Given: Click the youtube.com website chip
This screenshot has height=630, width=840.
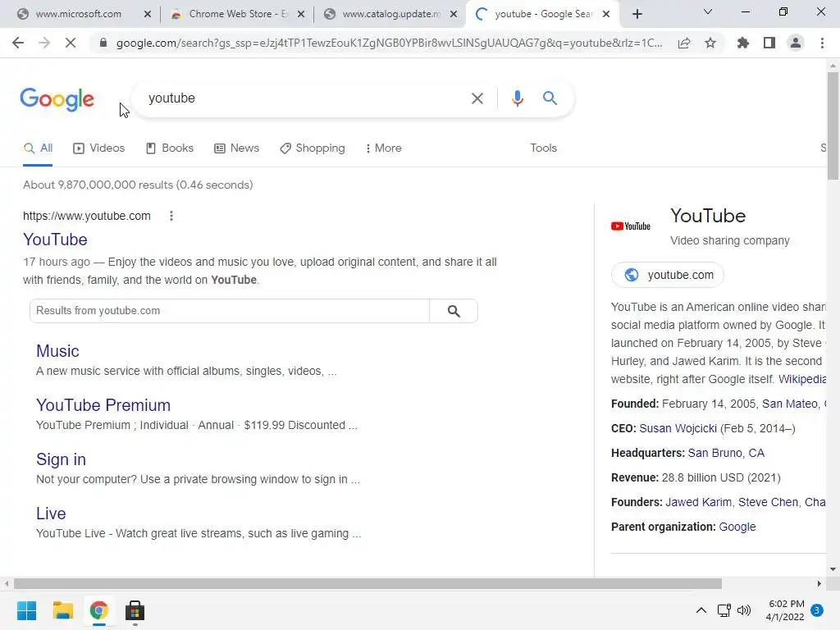Looking at the screenshot, I should coord(668,275).
